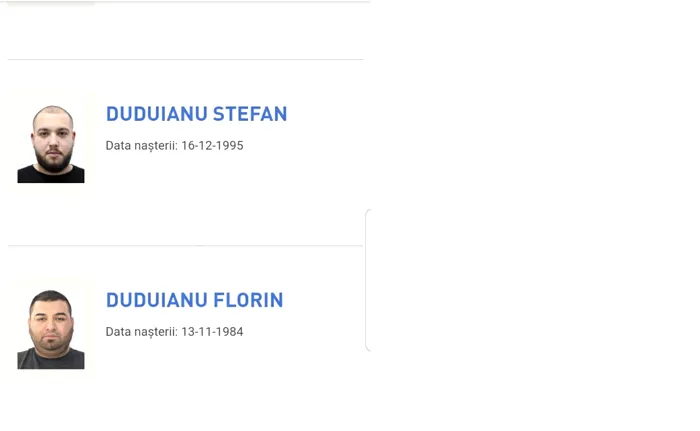The height and width of the screenshot is (431, 700).
Task: Click DUDUIANU surname in Florin's heading
Action: pyautogui.click(x=155, y=300)
